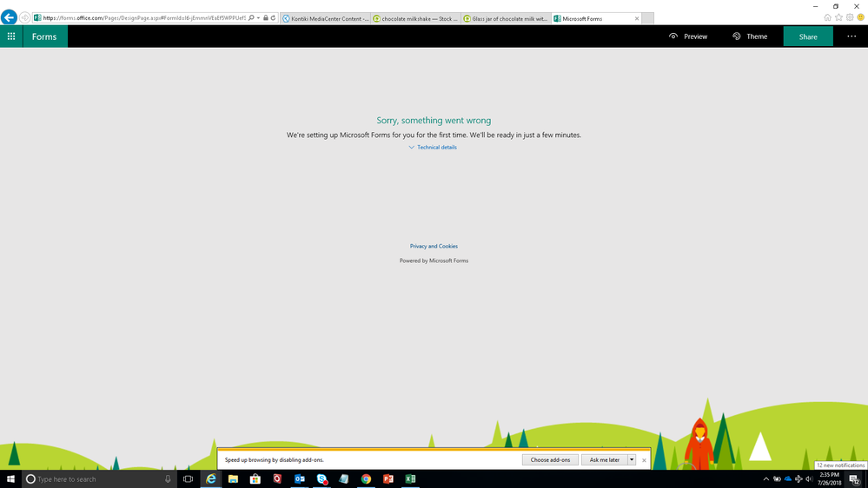Click the Forms home title
868x488 pixels.
(44, 36)
